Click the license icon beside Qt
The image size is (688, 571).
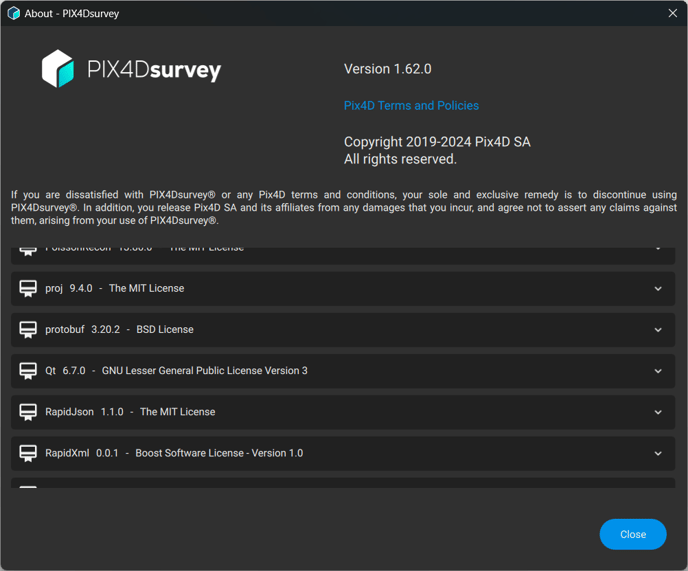coord(28,371)
